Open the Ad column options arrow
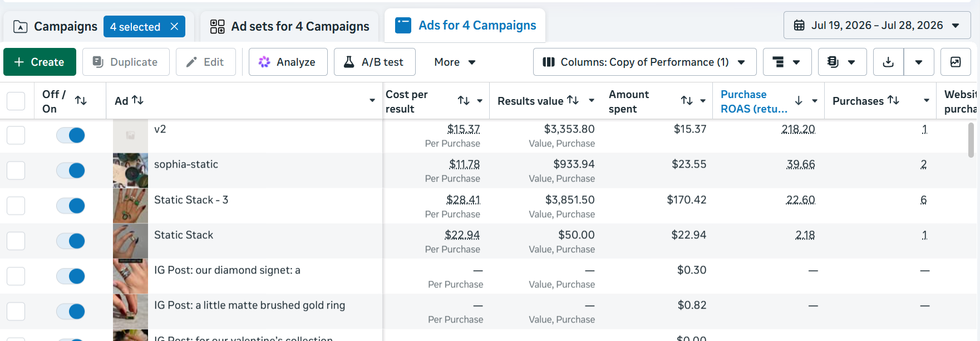Image resolution: width=980 pixels, height=341 pixels. click(372, 100)
